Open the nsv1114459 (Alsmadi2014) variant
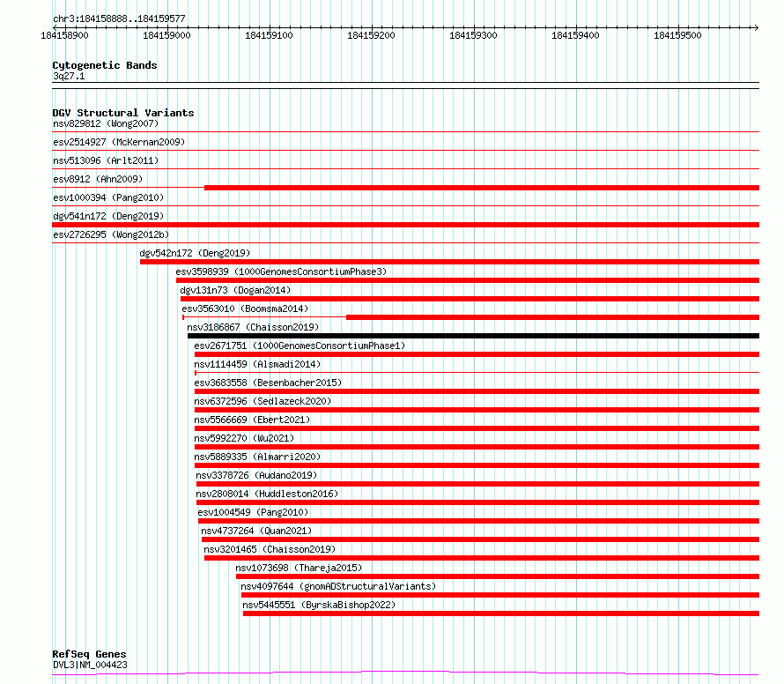 point(257,364)
